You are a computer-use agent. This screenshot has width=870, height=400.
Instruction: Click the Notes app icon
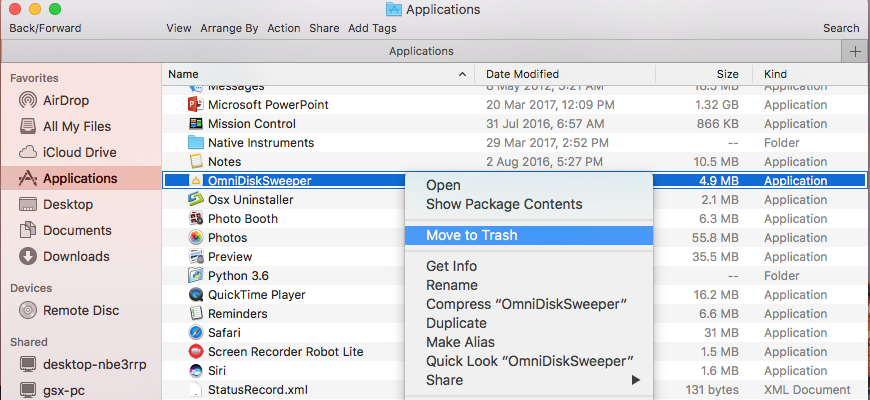196,162
